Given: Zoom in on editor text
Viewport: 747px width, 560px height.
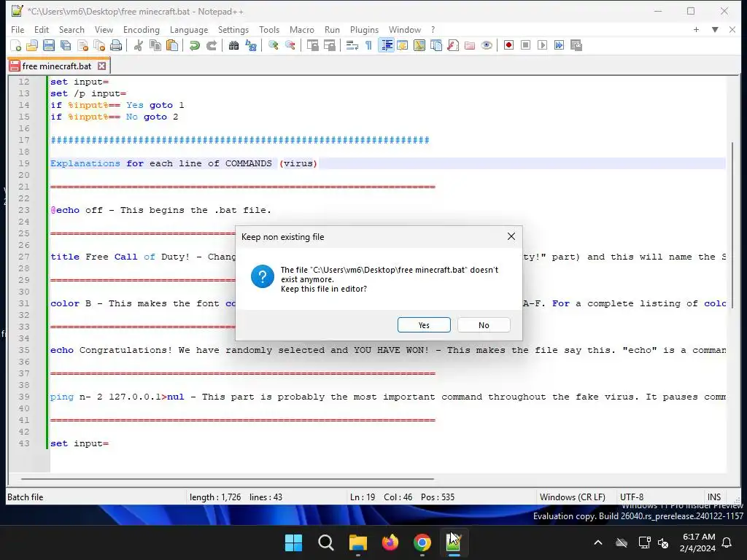Looking at the screenshot, I should coord(273,45).
